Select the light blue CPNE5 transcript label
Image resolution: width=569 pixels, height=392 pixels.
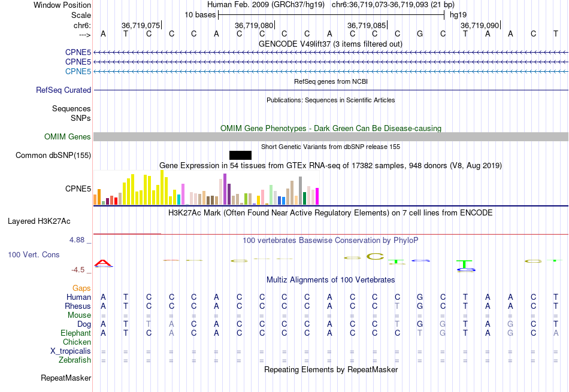(78, 71)
